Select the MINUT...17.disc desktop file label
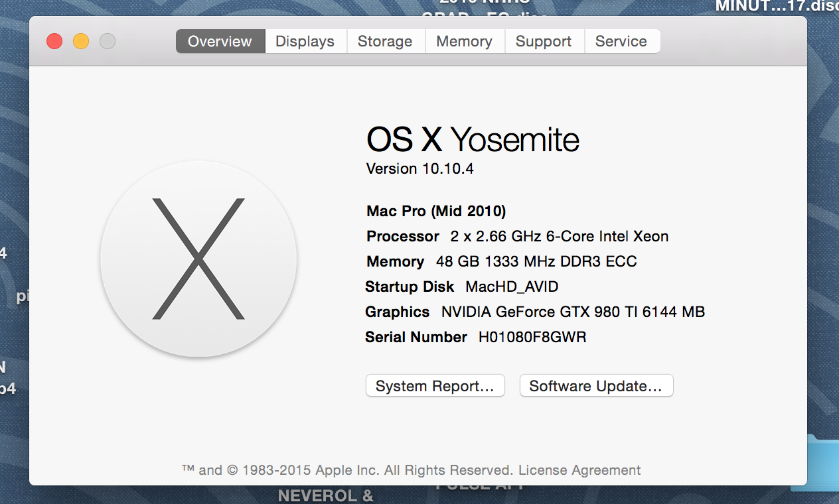839x504 pixels. (x=777, y=7)
